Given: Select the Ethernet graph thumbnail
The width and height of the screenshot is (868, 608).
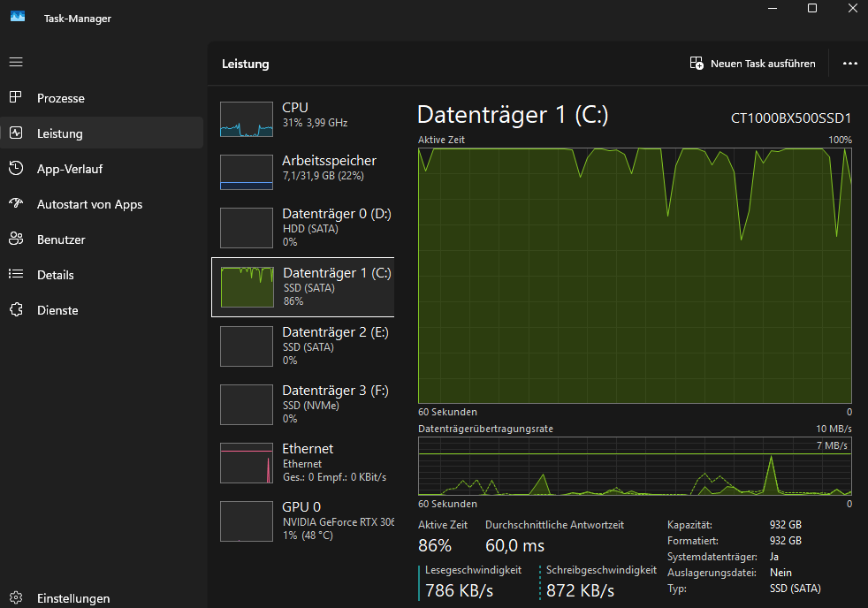Looking at the screenshot, I should pos(247,463).
